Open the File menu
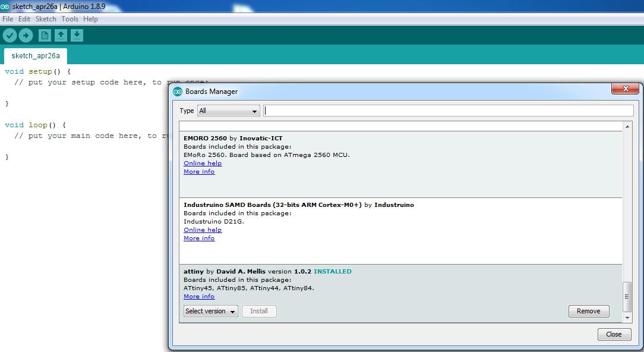The height and width of the screenshot is (352, 644). pos(8,19)
